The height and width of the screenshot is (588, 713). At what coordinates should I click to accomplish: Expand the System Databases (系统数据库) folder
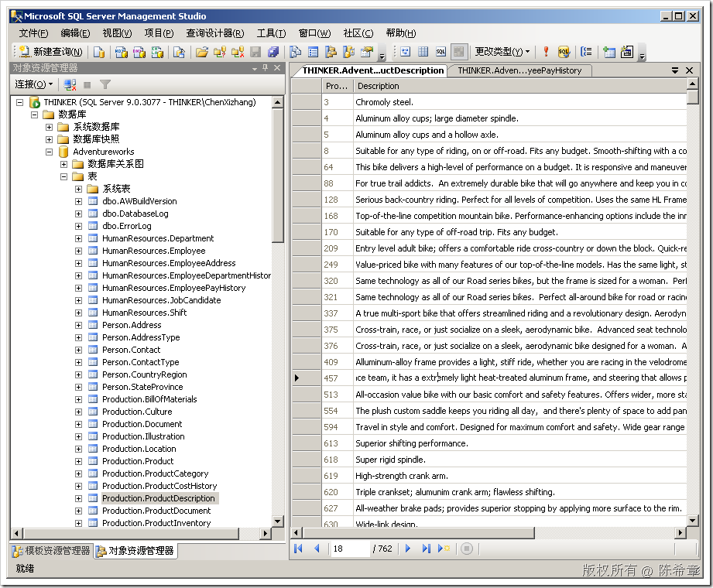49,127
